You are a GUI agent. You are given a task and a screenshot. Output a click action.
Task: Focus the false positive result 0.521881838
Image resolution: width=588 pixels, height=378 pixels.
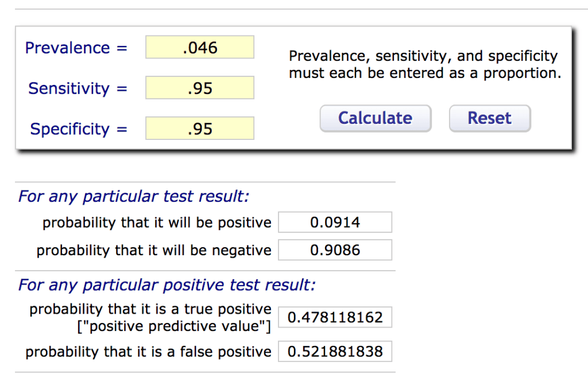[x=335, y=352]
